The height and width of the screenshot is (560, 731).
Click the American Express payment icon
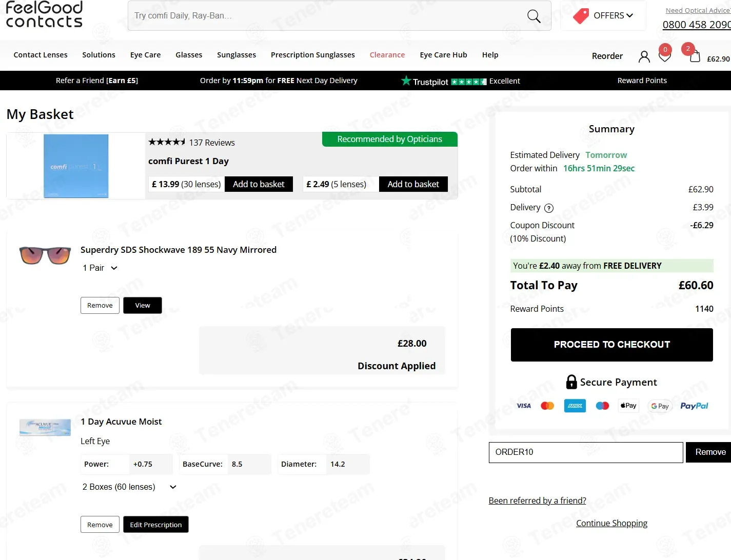pyautogui.click(x=575, y=406)
